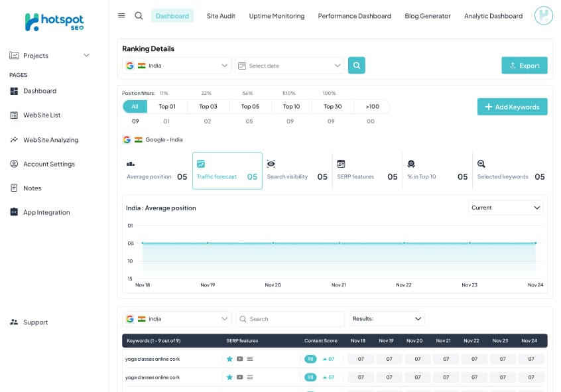Open the India country dropdown in Ranking Details
561x392 pixels.
tap(177, 66)
